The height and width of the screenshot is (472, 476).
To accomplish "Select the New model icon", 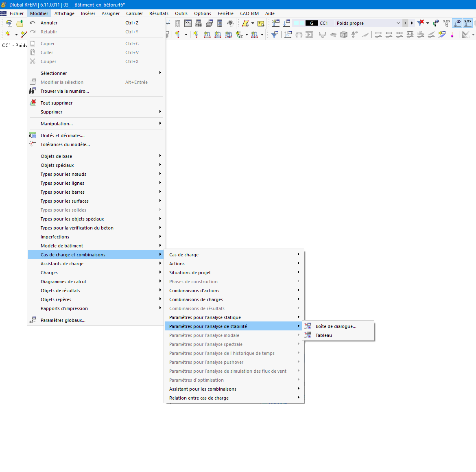I will tap(9, 23).
